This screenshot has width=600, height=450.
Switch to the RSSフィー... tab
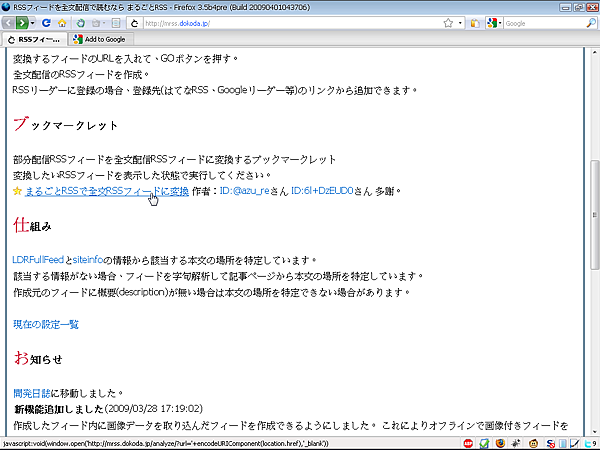(x=34, y=39)
